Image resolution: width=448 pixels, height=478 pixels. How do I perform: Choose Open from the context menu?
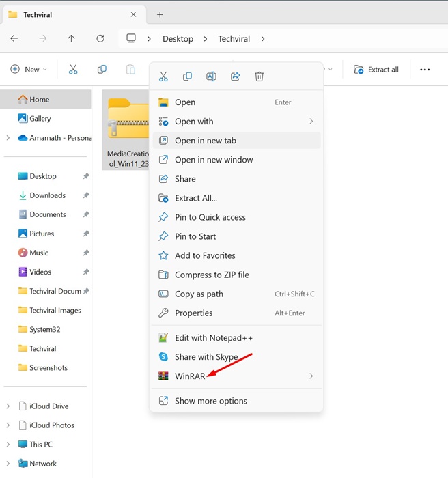236,102
